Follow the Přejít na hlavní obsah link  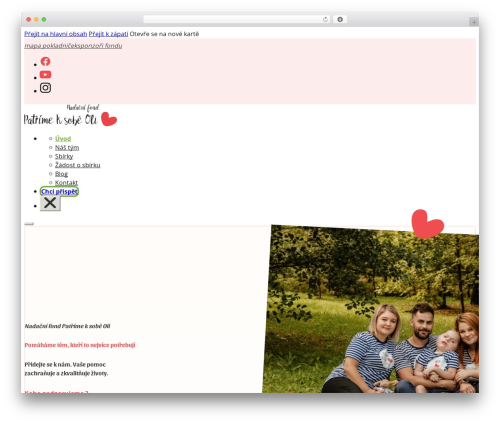[x=55, y=34]
